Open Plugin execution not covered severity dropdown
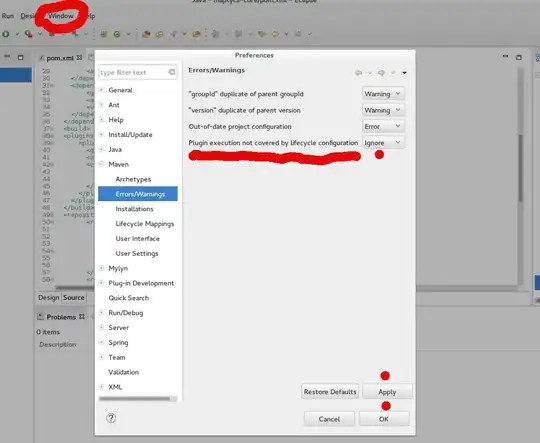Image resolution: width=540 pixels, height=443 pixels. tap(383, 143)
